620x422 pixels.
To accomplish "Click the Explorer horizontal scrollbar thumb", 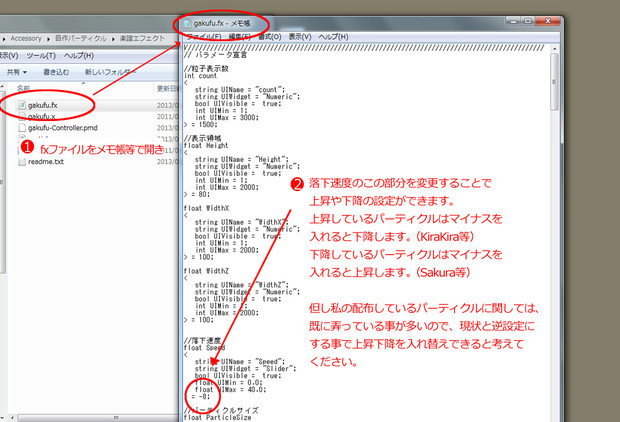I will tap(115, 418).
